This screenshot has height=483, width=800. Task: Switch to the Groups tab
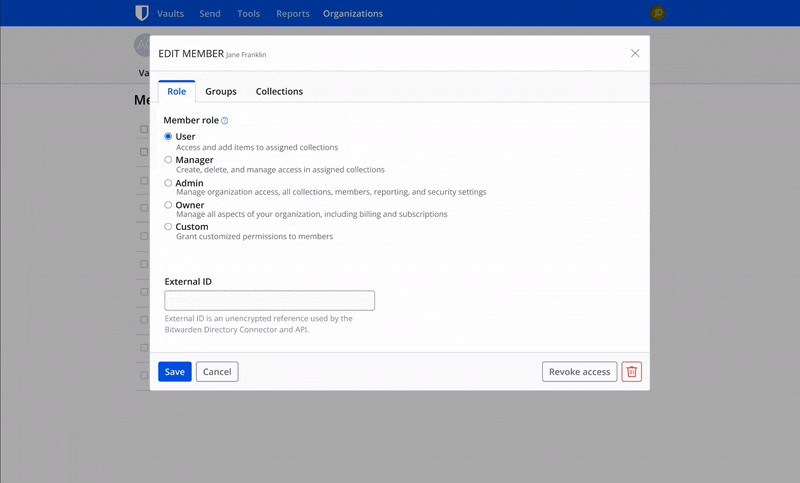tap(221, 91)
